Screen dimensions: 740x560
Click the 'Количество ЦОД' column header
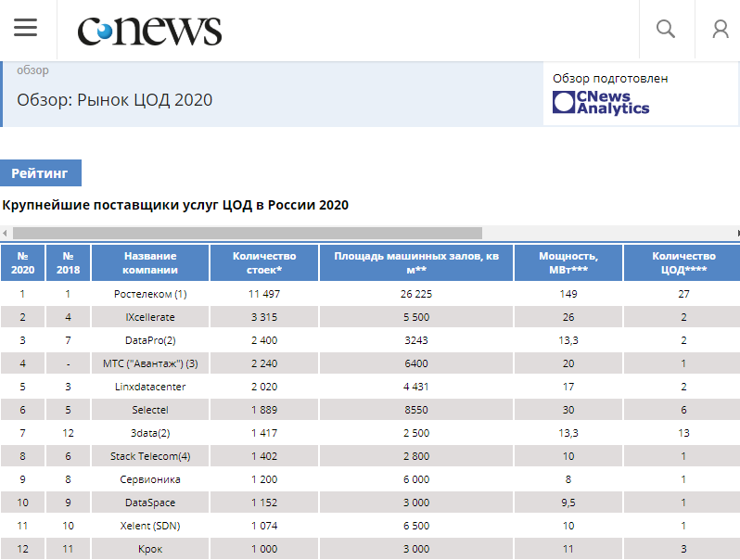(x=683, y=263)
